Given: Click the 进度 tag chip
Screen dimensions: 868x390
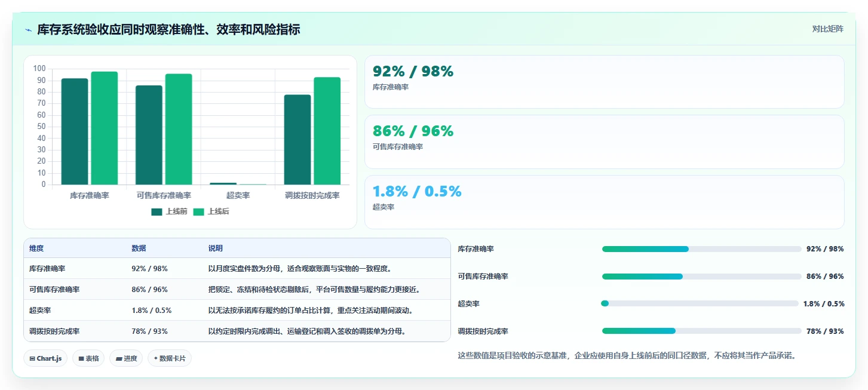Looking at the screenshot, I should click(126, 358).
